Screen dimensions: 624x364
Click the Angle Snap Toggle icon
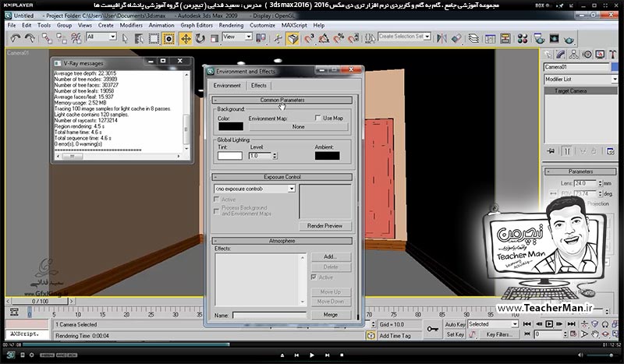tap(324, 39)
